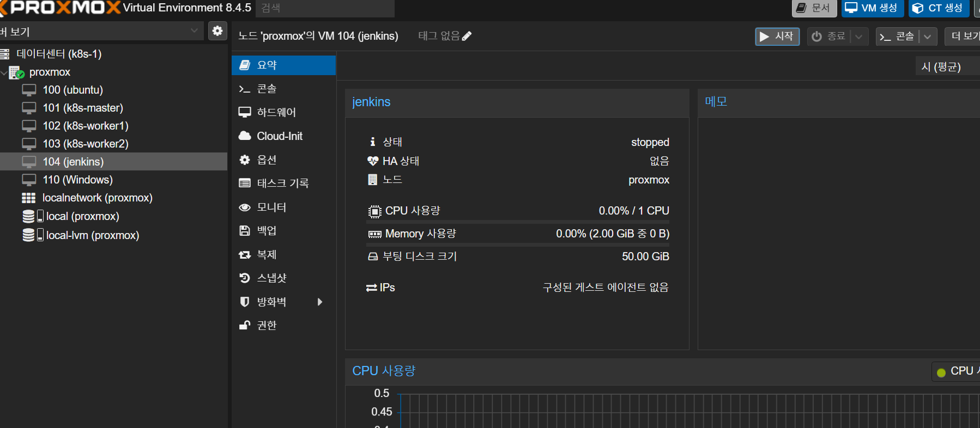Open the 복제 replication tab
The height and width of the screenshot is (428, 980).
pyautogui.click(x=283, y=254)
